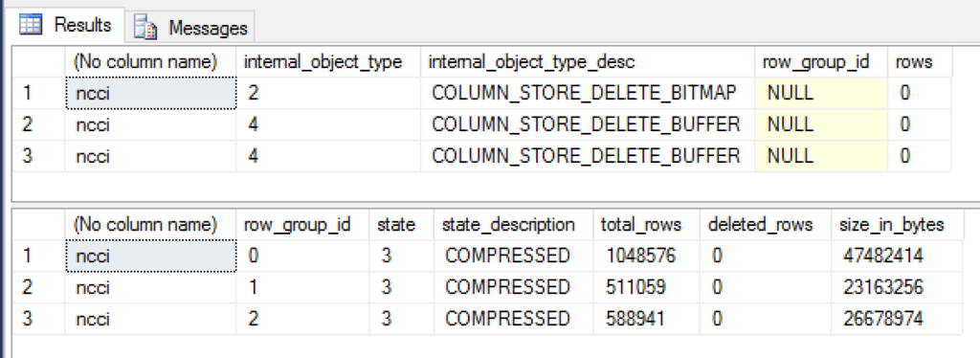Screen dimensions: 980x358
Task: Select the deleted_rows cell in the 47482414 row
Action: [x=765, y=256]
